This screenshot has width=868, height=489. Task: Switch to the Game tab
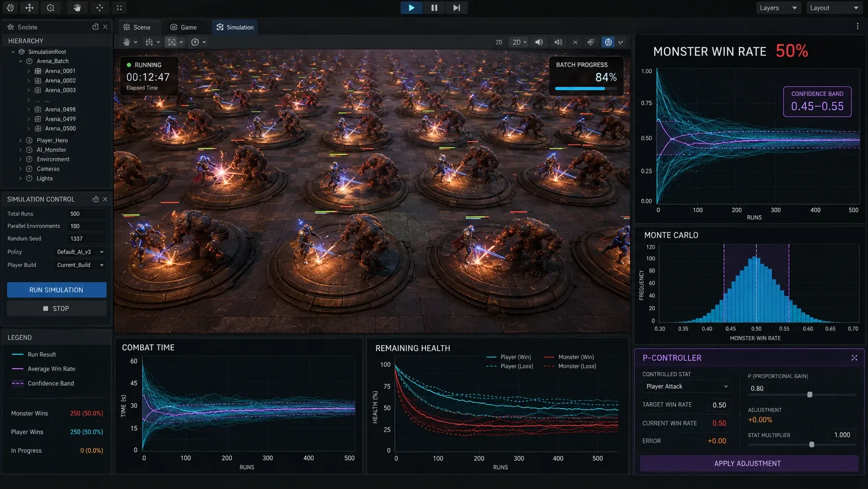(x=184, y=27)
